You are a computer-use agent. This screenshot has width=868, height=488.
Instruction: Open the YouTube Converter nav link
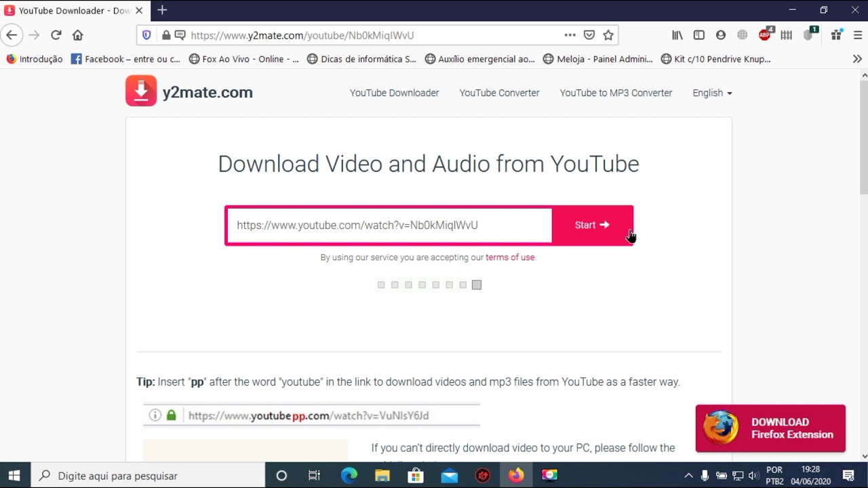[500, 93]
